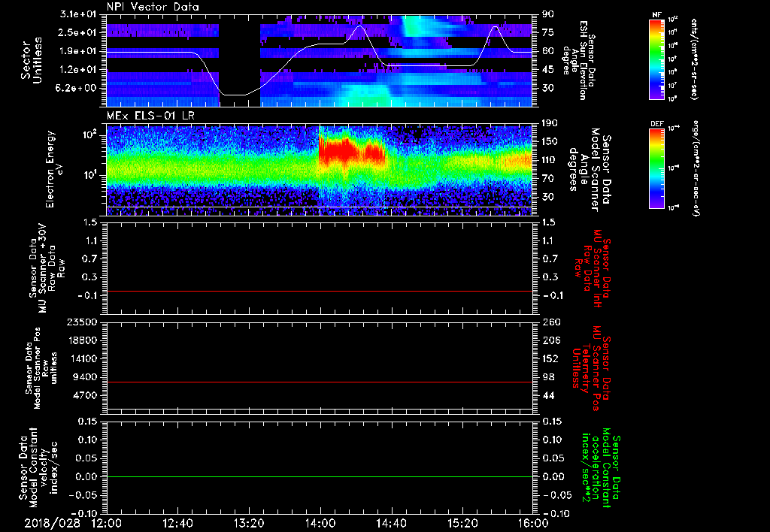This screenshot has width=770, height=532.
Task: Click the red line in Scanner Pos plot
Action: click(x=319, y=382)
